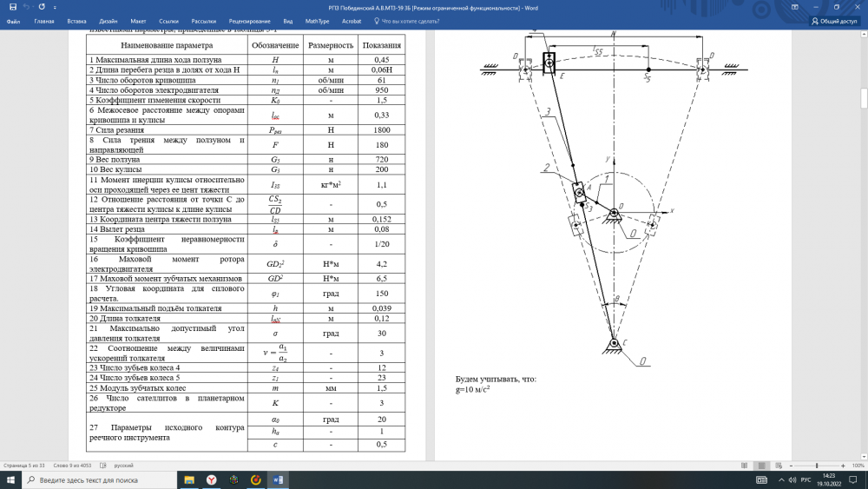Open the notification center icon

(853, 479)
